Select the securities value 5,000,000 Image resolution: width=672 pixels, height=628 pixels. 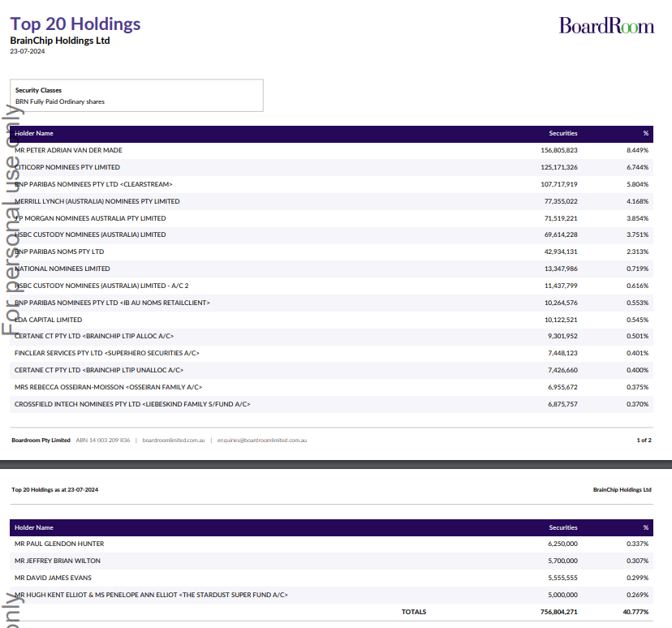coord(562,595)
